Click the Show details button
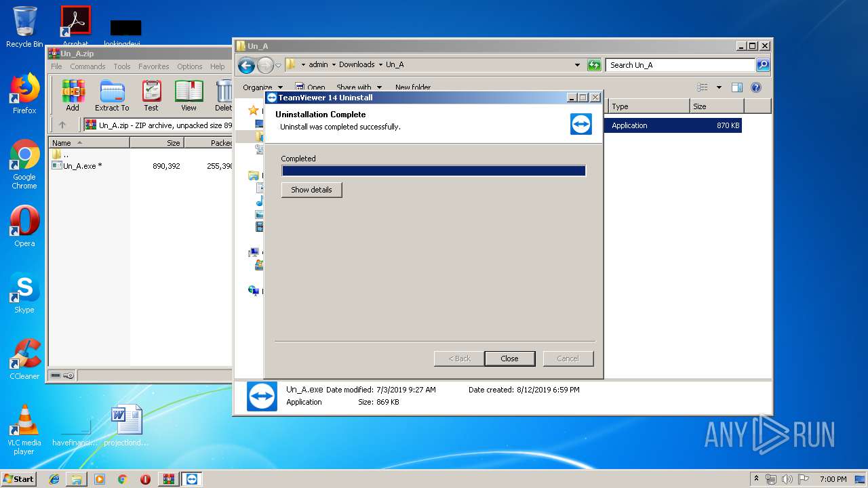 pos(312,190)
